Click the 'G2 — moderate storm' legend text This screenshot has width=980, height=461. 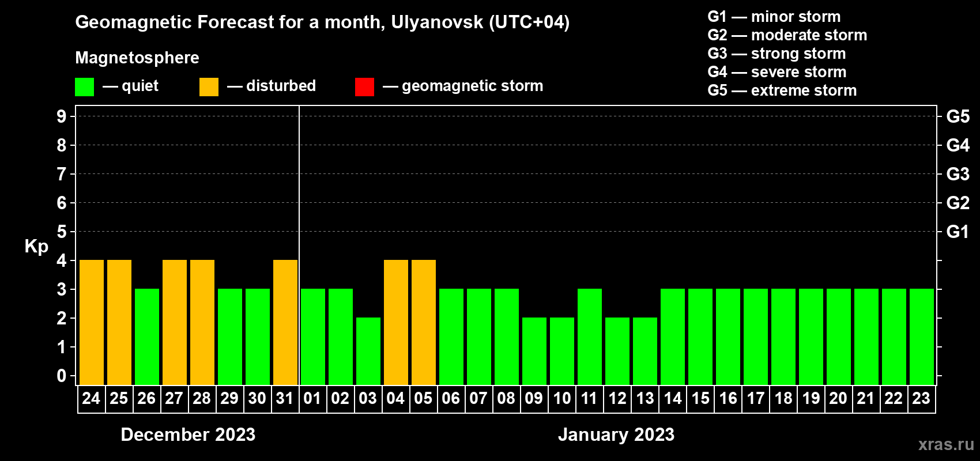click(787, 35)
